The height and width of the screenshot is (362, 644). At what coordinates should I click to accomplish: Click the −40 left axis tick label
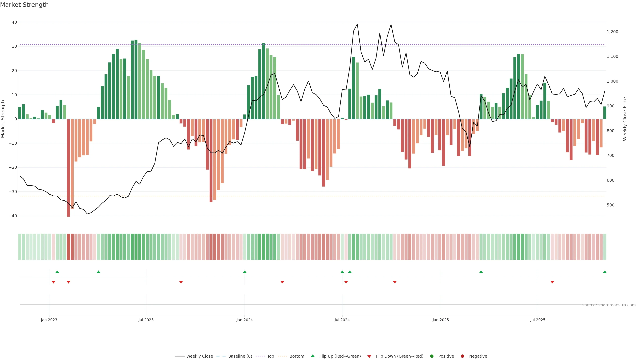[x=13, y=216]
